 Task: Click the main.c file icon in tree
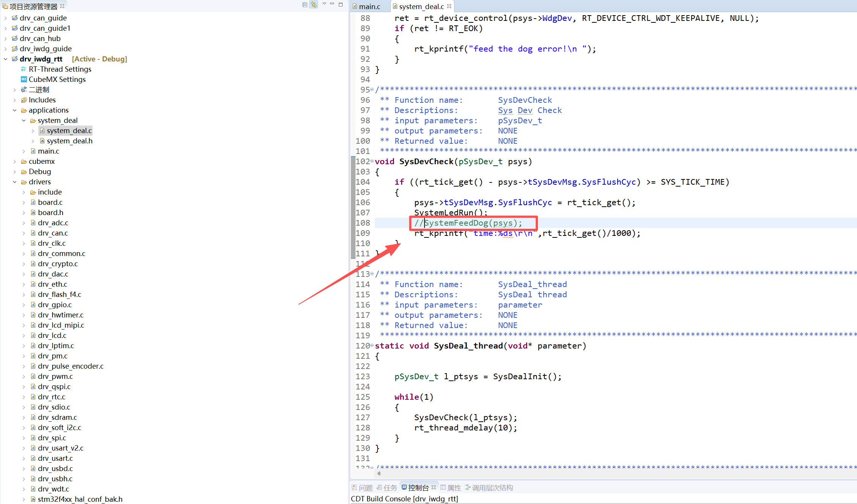click(x=33, y=151)
